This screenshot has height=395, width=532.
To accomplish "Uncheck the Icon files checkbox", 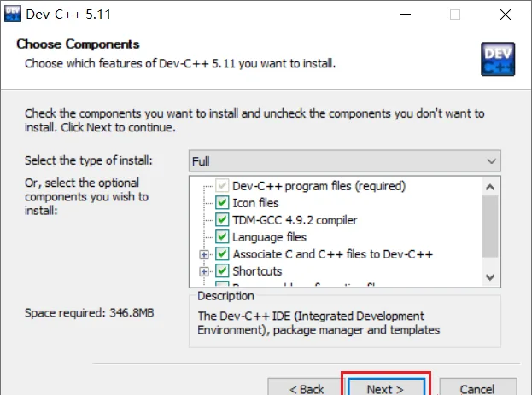I will point(222,203).
